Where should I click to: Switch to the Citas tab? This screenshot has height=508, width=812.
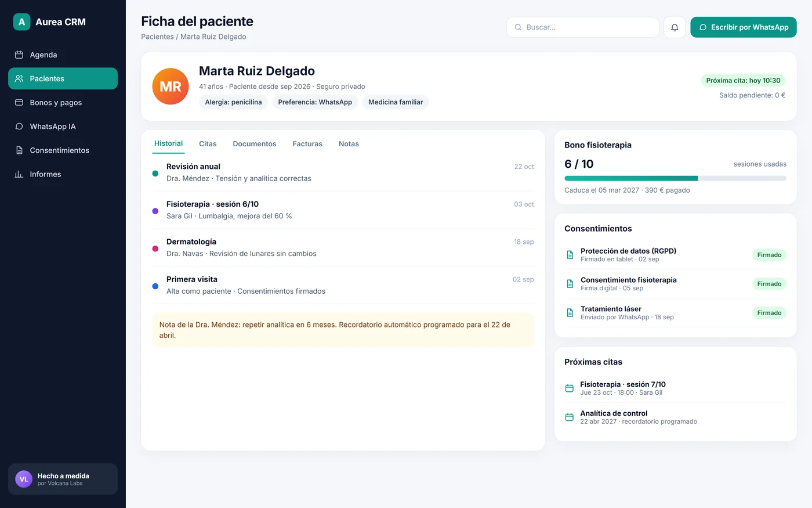point(208,143)
